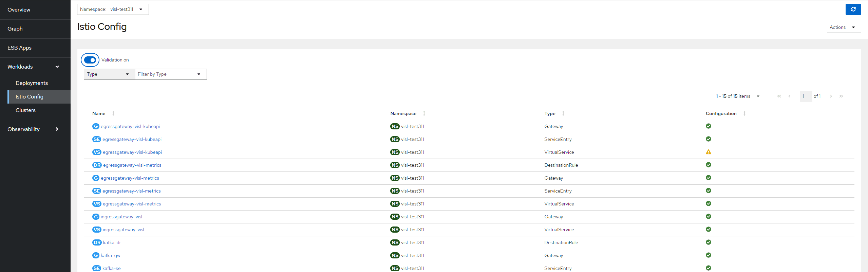The image size is (868, 272).
Task: Open the Namespace visl-test311 dropdown
Action: point(113,10)
